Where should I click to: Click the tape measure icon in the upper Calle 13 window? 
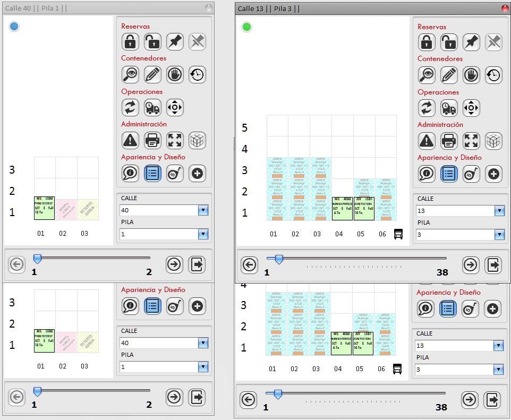pos(471,174)
